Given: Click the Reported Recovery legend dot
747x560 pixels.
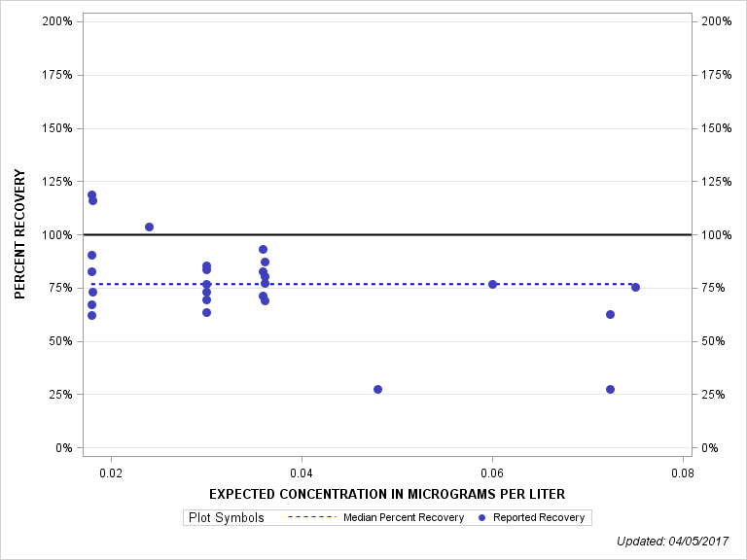Looking at the screenshot, I should [481, 517].
